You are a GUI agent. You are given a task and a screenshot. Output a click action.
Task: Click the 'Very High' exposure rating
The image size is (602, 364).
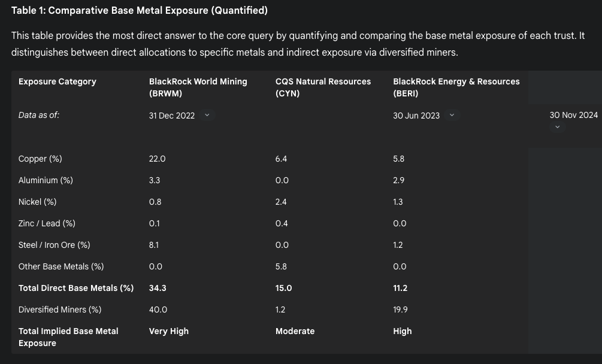tap(168, 331)
